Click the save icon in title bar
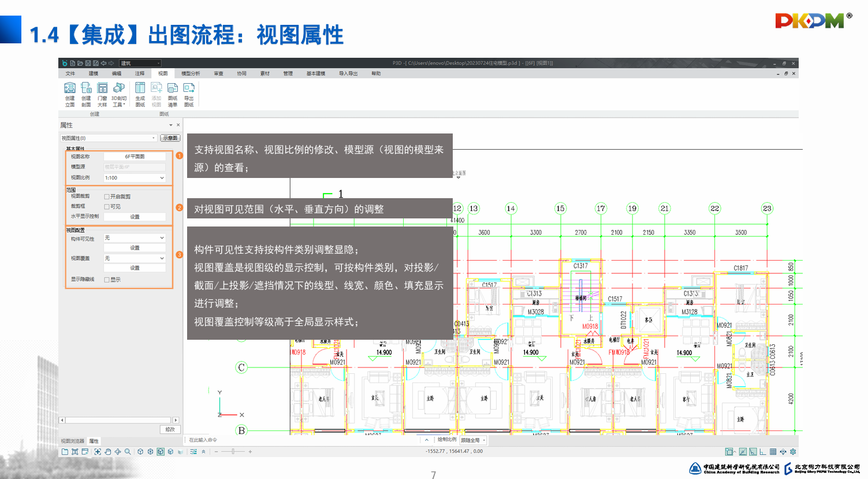 click(x=88, y=63)
